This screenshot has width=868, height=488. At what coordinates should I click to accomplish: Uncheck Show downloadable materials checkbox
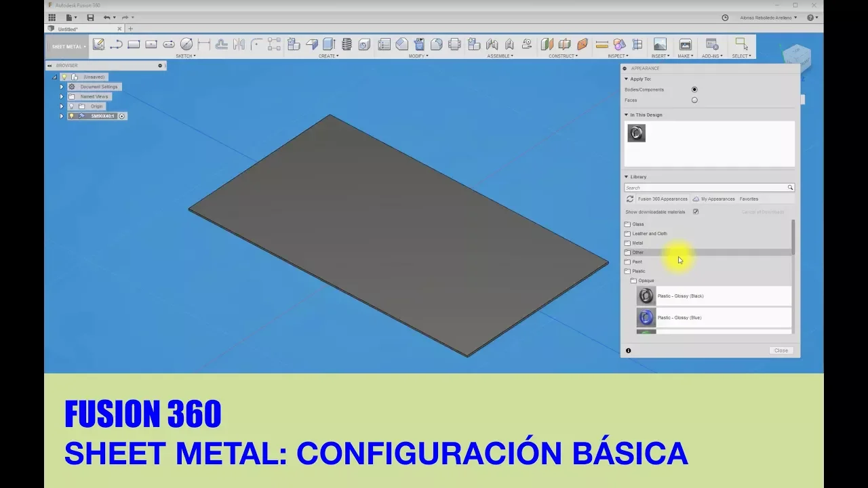[x=696, y=211]
